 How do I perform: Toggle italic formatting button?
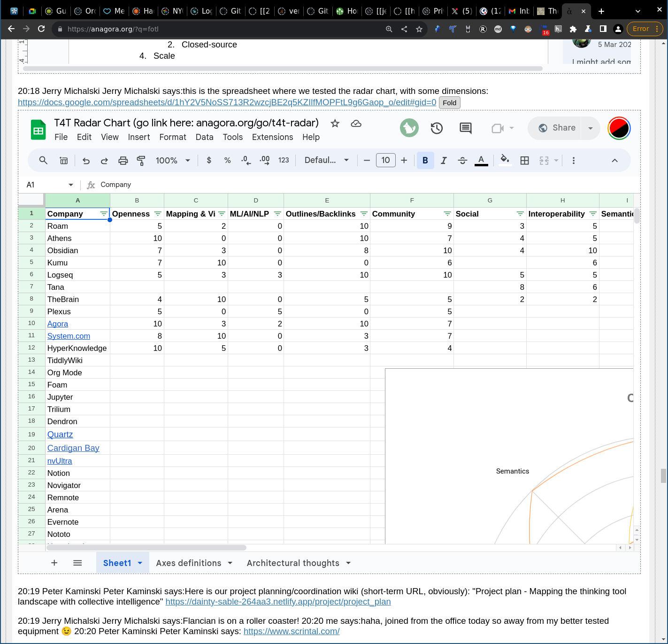pos(444,161)
